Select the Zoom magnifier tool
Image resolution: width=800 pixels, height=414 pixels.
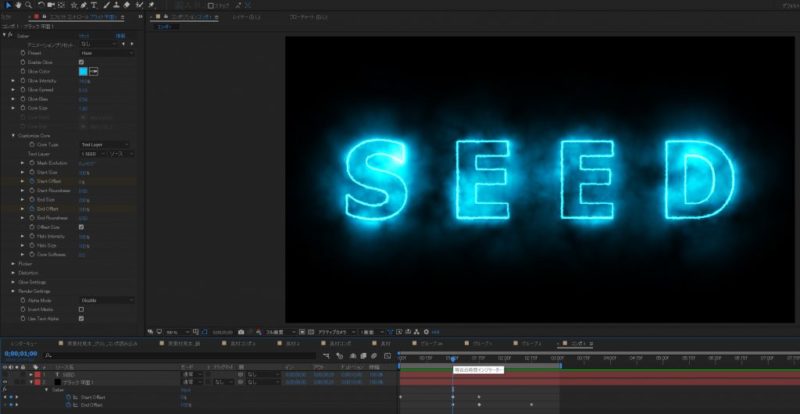(27, 6)
